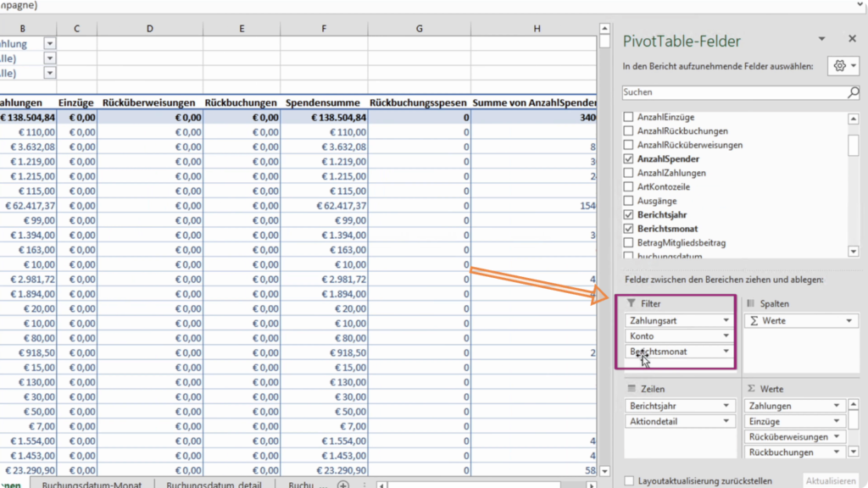
Task: Click the search magnifier icon in field list
Action: click(853, 92)
